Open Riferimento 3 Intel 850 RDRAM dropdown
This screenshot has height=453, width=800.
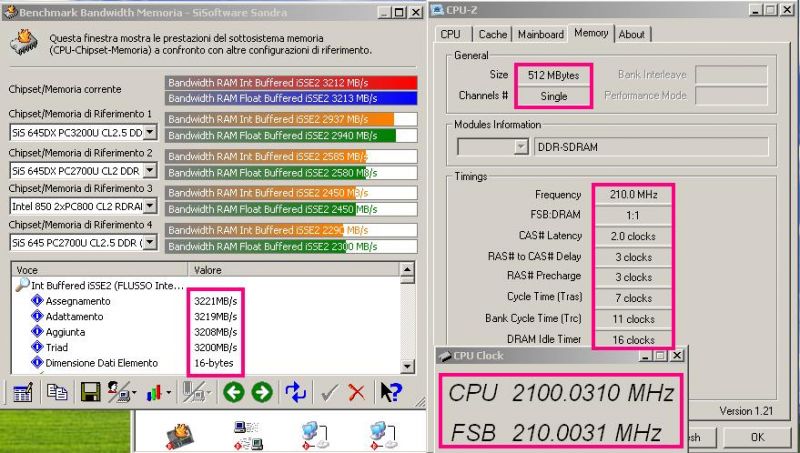click(x=149, y=206)
